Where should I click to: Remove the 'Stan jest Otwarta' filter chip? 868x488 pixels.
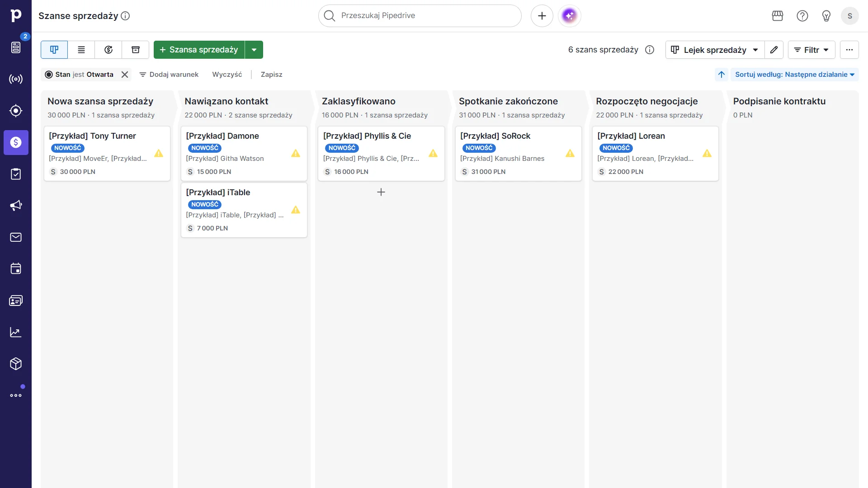pyautogui.click(x=125, y=75)
